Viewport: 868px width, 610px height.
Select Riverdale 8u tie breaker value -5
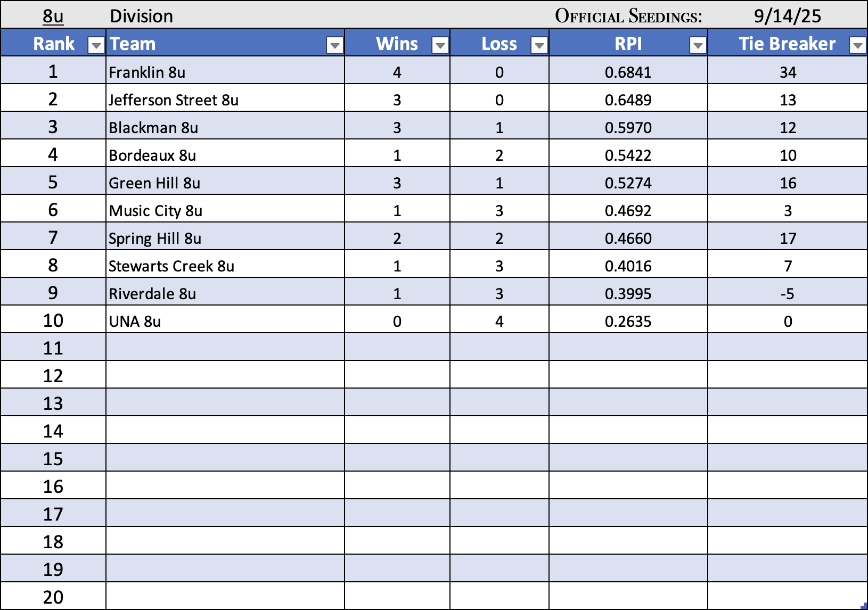788,293
